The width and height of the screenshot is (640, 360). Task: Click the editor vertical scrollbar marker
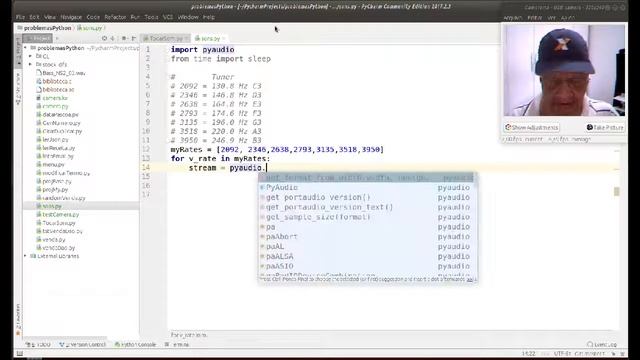point(617,191)
